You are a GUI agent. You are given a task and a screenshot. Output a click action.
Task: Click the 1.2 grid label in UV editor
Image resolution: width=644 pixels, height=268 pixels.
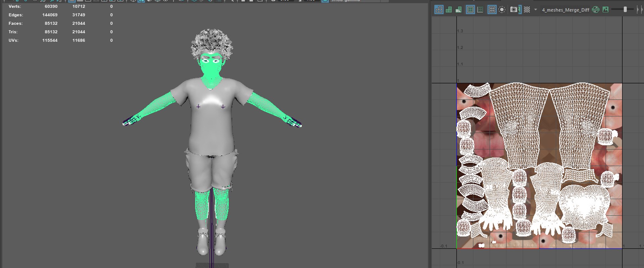pos(460,48)
